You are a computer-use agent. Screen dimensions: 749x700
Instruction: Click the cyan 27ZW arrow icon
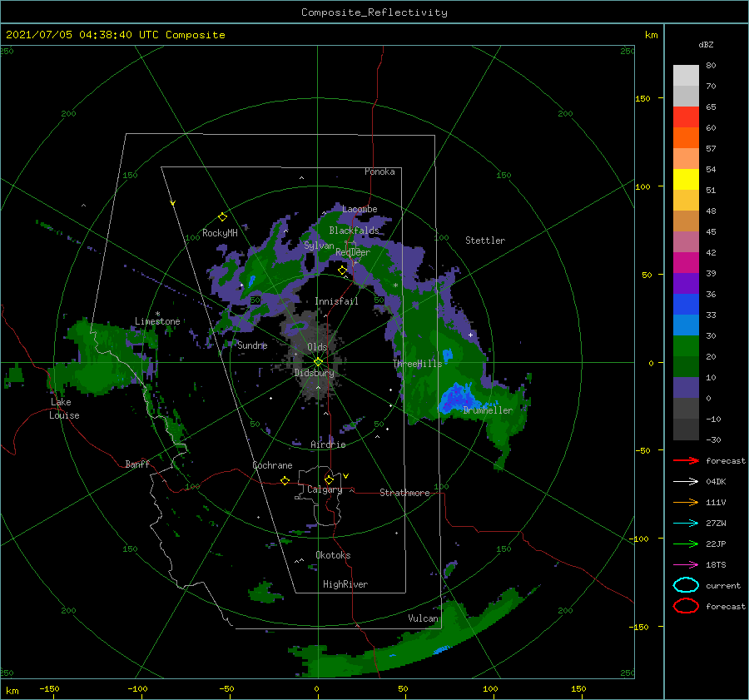pyautogui.click(x=686, y=524)
